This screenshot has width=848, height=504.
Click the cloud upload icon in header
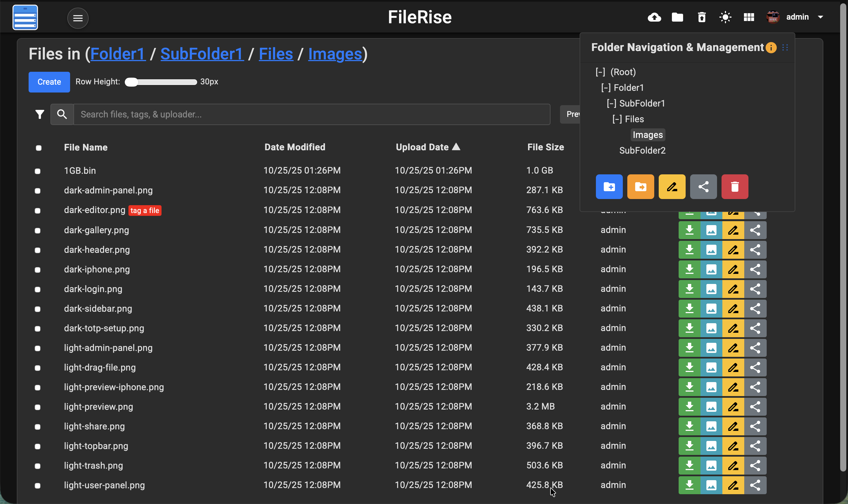[x=654, y=17]
